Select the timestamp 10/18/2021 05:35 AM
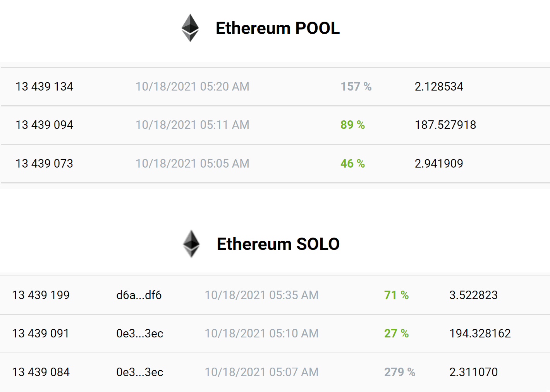 [x=261, y=295]
